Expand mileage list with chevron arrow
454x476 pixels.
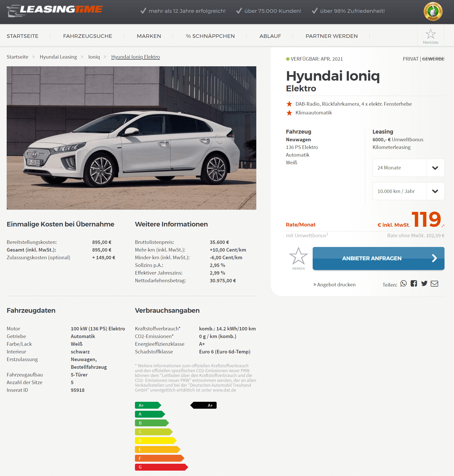[435, 191]
